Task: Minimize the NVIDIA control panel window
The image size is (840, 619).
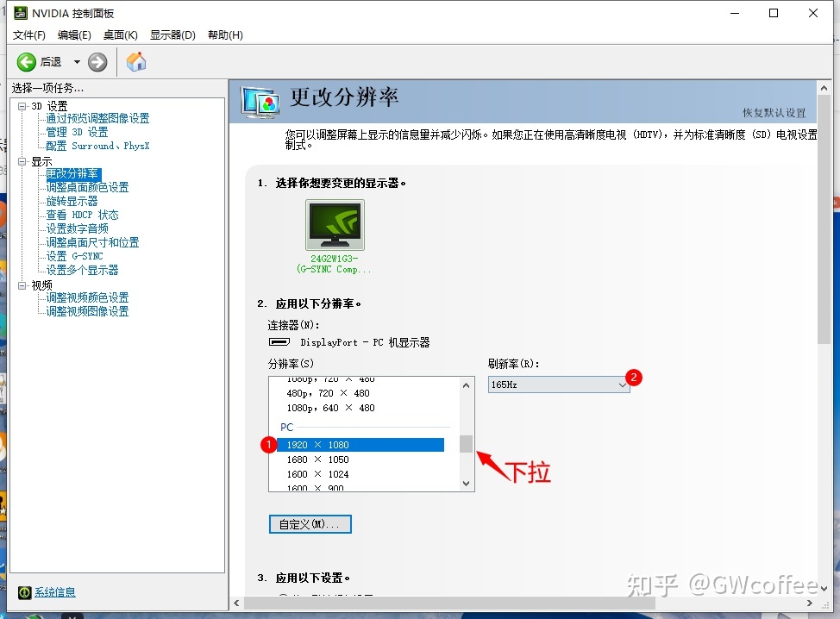Action: pos(735,14)
